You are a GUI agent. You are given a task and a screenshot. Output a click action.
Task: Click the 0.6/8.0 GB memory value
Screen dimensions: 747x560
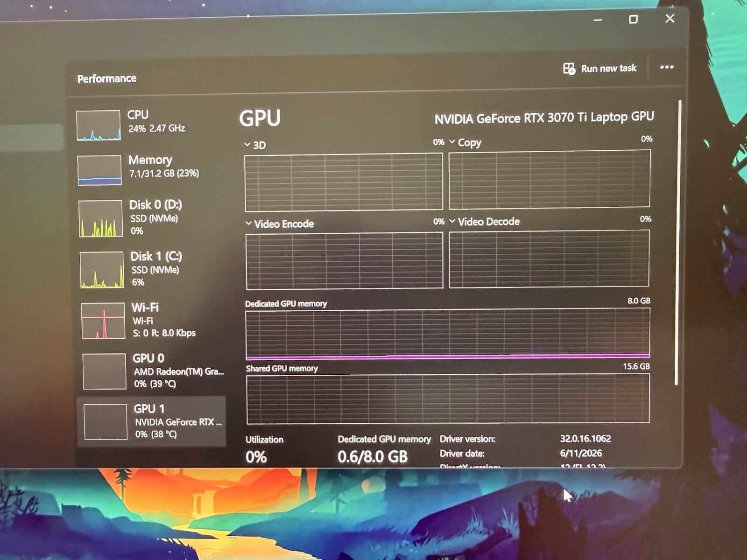[373, 456]
